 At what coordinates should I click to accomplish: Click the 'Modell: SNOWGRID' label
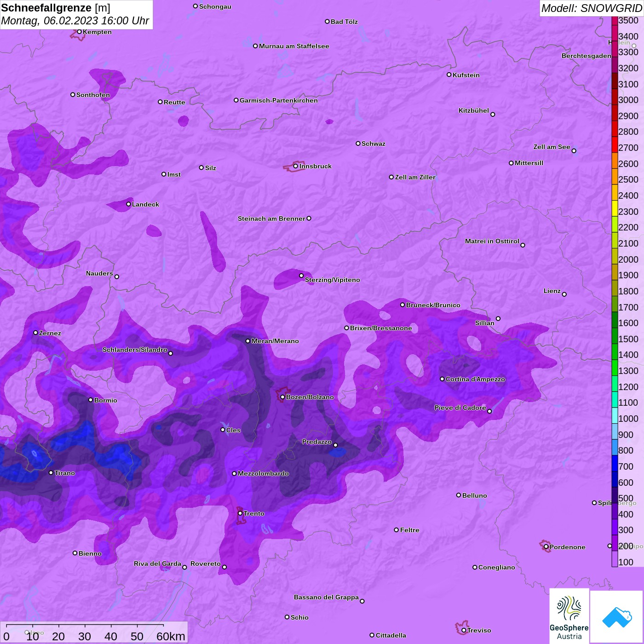592,8
